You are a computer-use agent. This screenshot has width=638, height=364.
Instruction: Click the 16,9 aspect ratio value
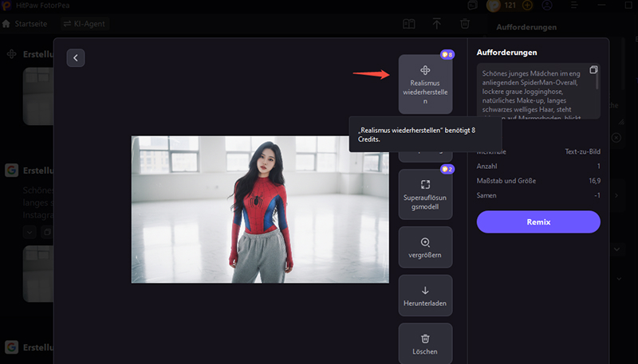(x=594, y=181)
